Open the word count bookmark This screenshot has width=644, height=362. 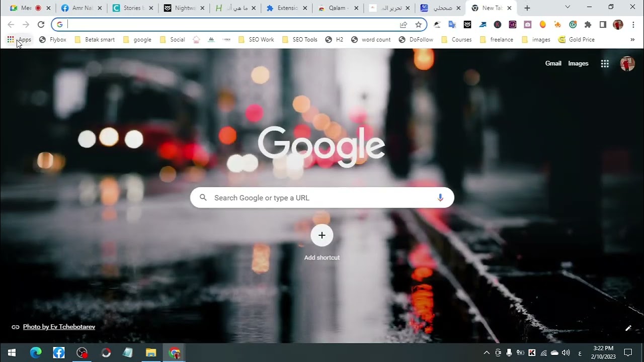click(x=371, y=40)
